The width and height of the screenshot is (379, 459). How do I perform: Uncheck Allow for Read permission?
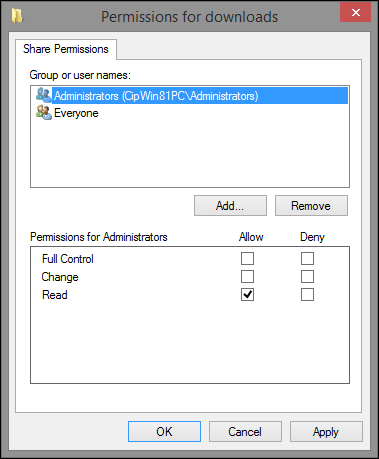[x=247, y=295]
